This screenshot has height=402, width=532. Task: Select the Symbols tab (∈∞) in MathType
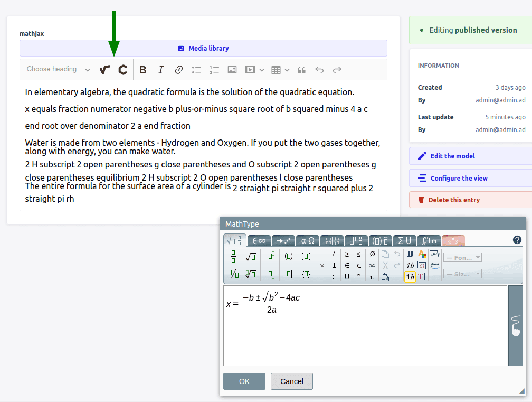(x=259, y=241)
